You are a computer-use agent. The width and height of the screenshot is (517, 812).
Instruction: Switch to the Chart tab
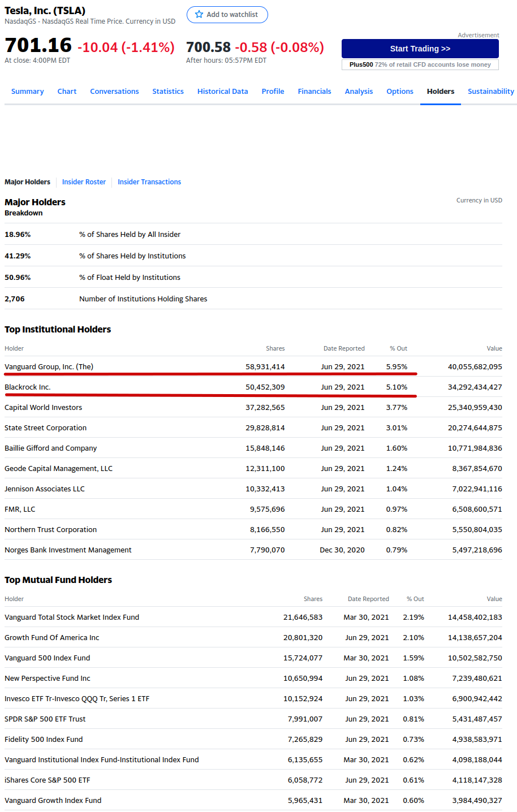click(67, 92)
